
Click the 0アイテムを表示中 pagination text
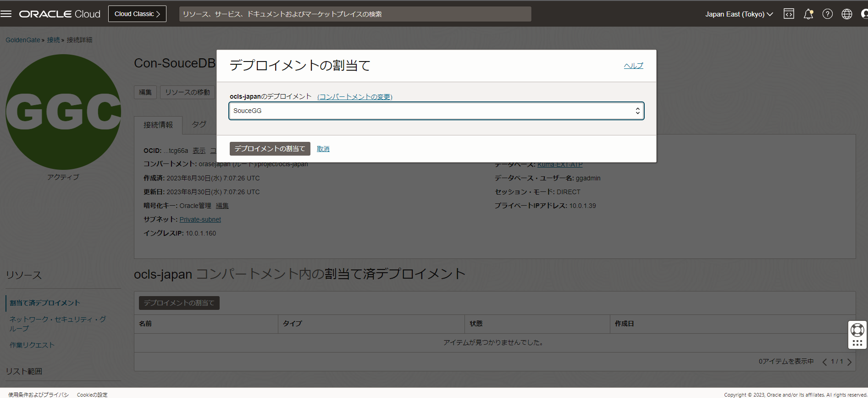[786, 362]
